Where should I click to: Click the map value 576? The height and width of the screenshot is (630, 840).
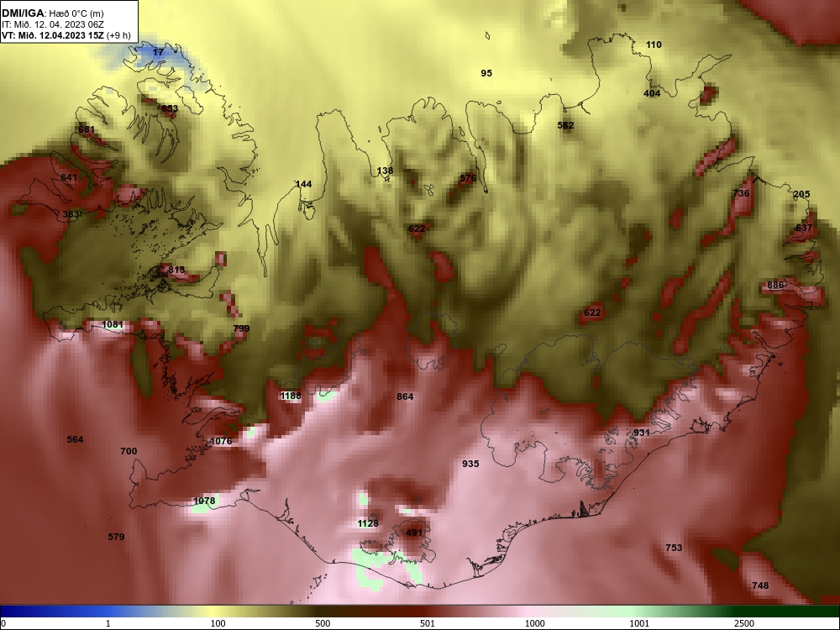(468, 178)
